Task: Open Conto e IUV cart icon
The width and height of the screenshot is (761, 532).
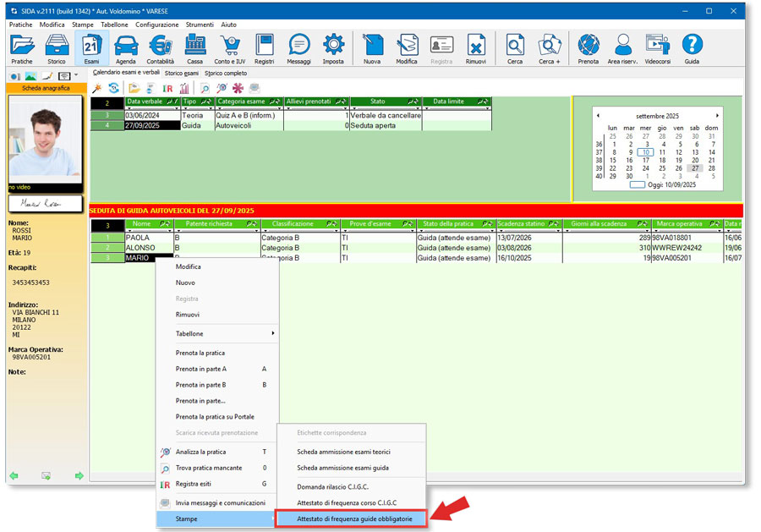Action: [230, 48]
